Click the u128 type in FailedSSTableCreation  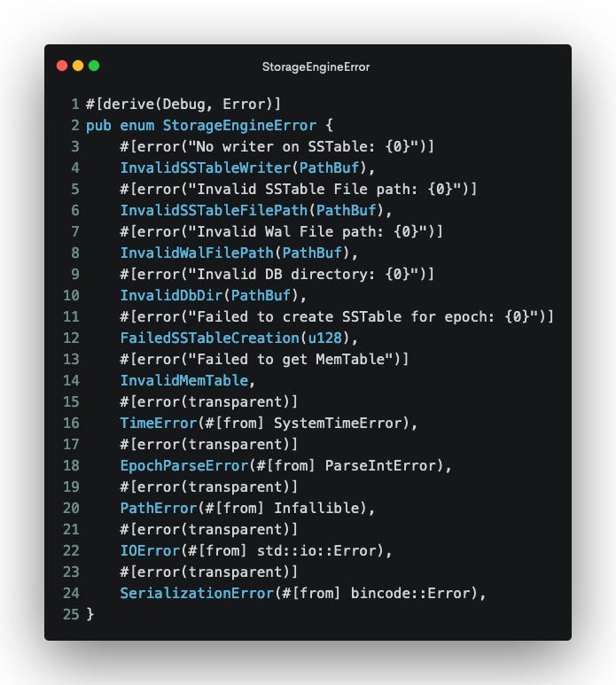pyautogui.click(x=325, y=338)
